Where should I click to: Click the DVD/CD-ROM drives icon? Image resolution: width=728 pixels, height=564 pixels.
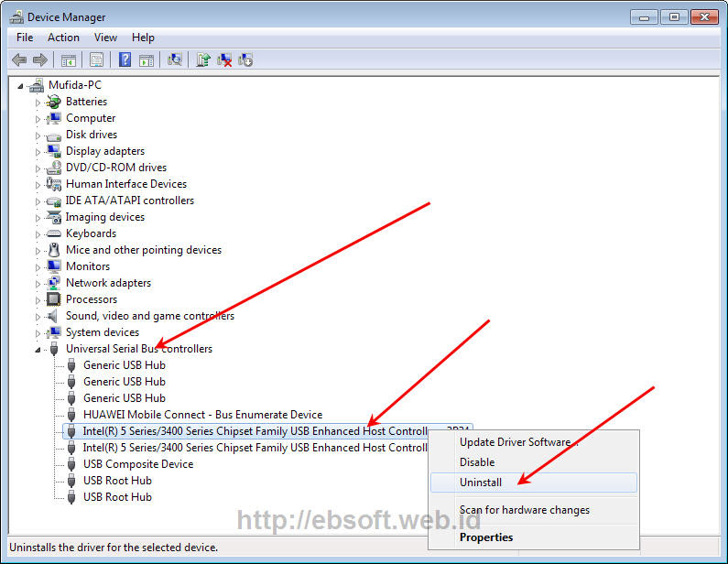point(54,168)
